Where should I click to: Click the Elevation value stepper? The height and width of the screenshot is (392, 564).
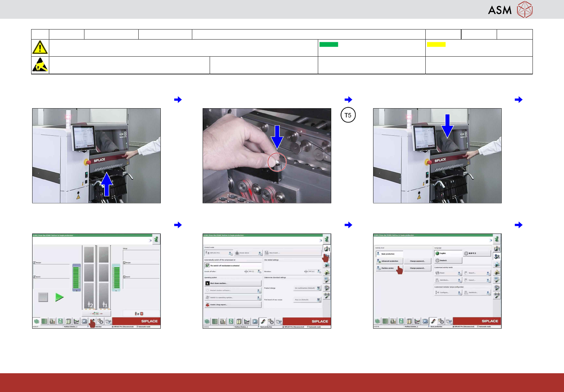click(306, 272)
